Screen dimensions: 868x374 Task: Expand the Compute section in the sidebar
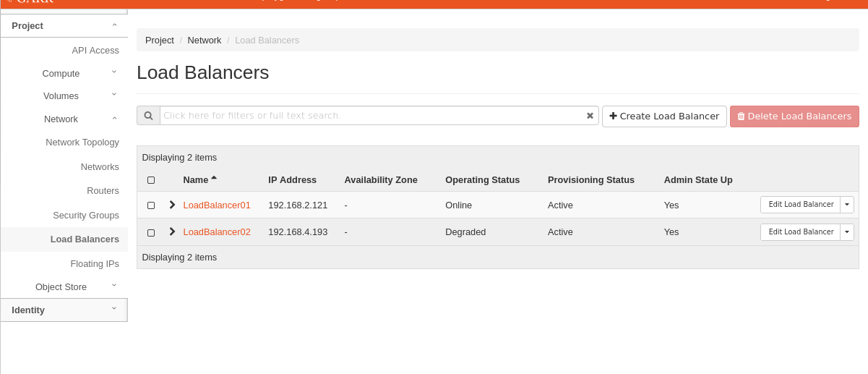pos(61,73)
